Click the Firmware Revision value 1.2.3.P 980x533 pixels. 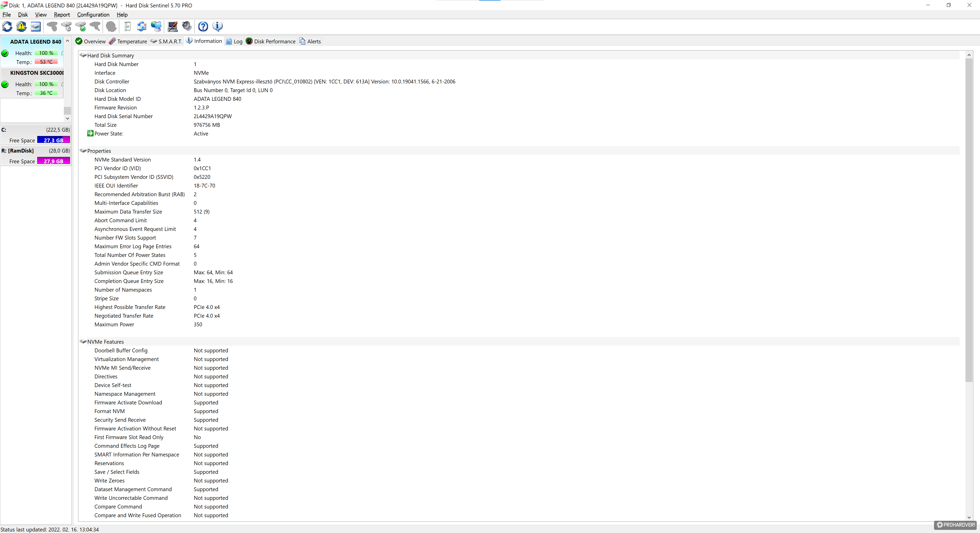click(x=201, y=108)
